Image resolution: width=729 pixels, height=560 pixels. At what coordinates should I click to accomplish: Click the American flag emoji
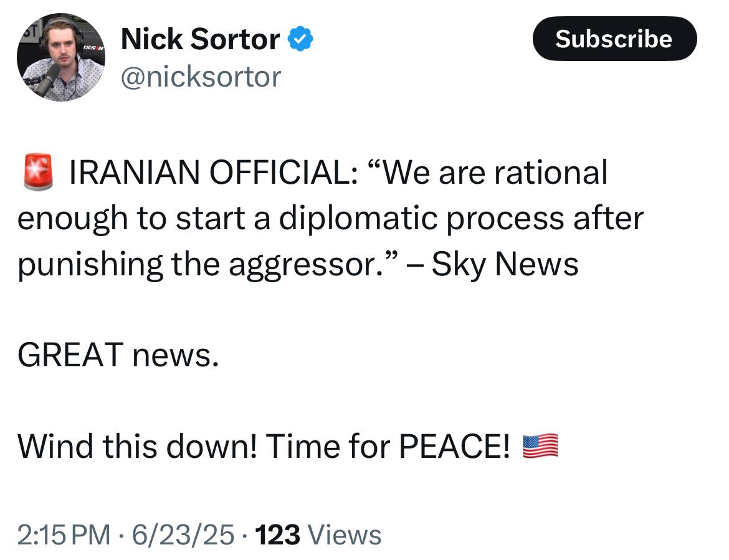tap(540, 446)
